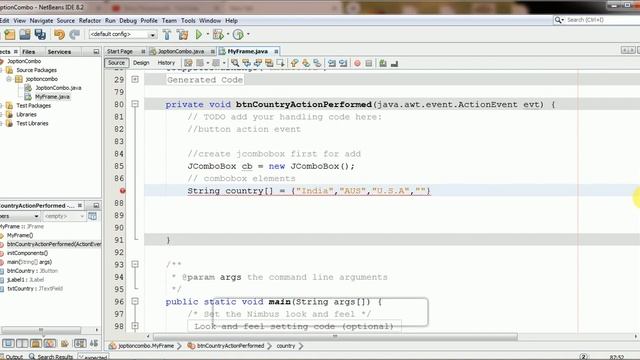This screenshot has height=360, width=640.
Task: Click the Uncomment icon in editor toolbar
Action: click(x=394, y=63)
